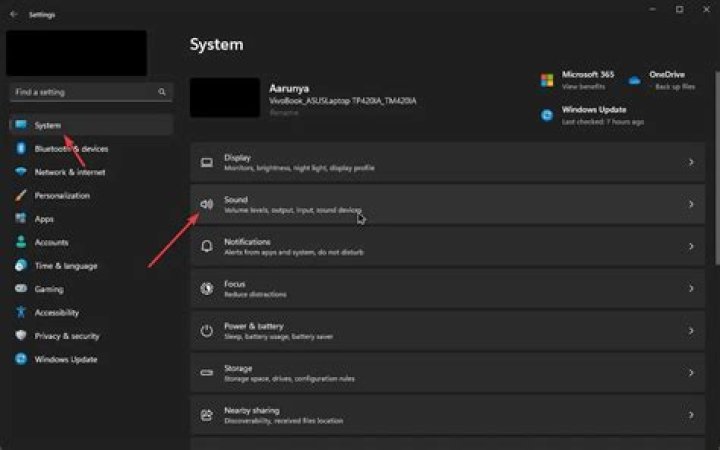
Task: Click the Time & language globe icon
Action: [21, 265]
